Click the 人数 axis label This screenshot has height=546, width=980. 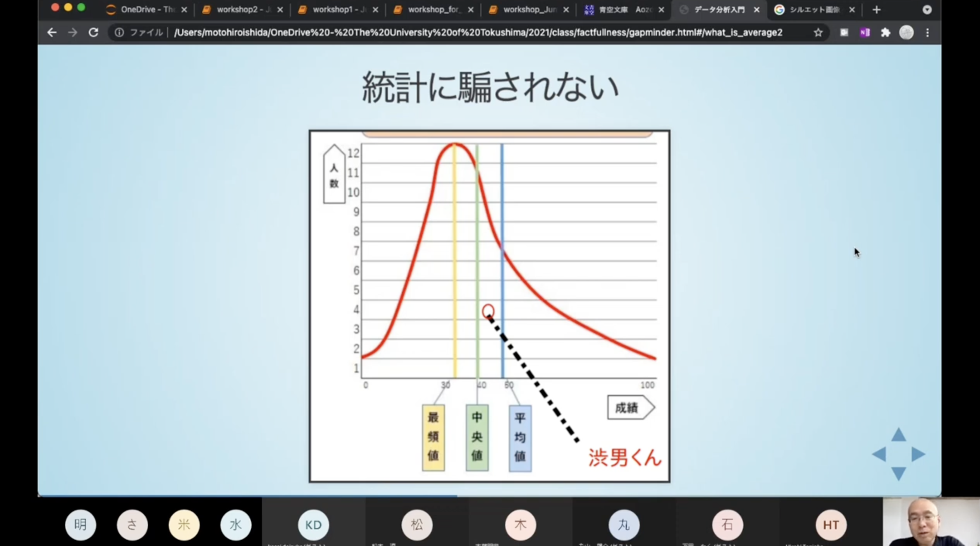point(334,174)
